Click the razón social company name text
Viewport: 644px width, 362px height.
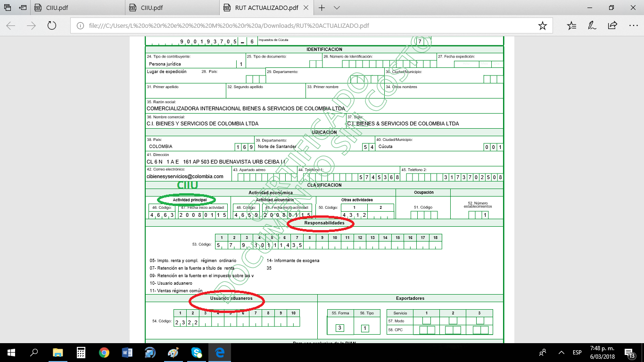pos(246,108)
